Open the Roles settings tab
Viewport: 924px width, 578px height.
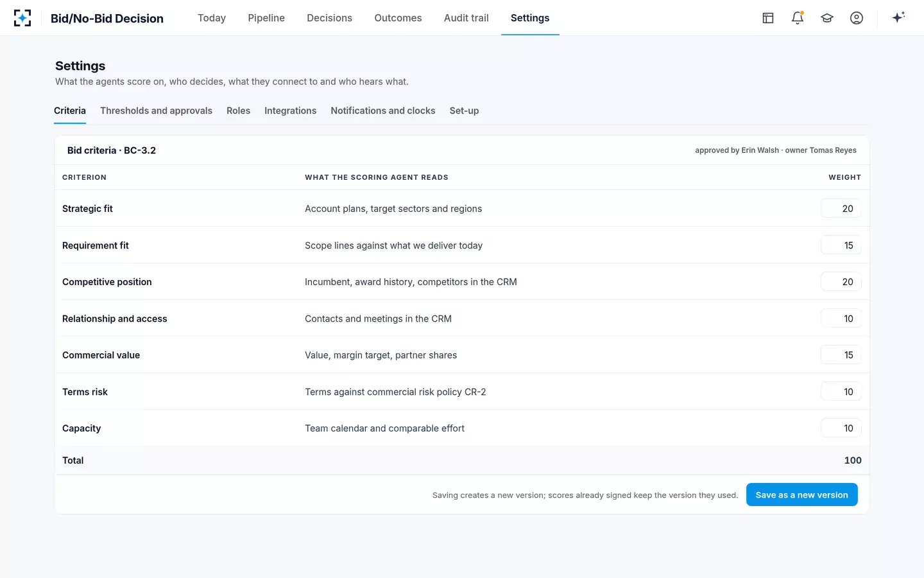click(238, 110)
